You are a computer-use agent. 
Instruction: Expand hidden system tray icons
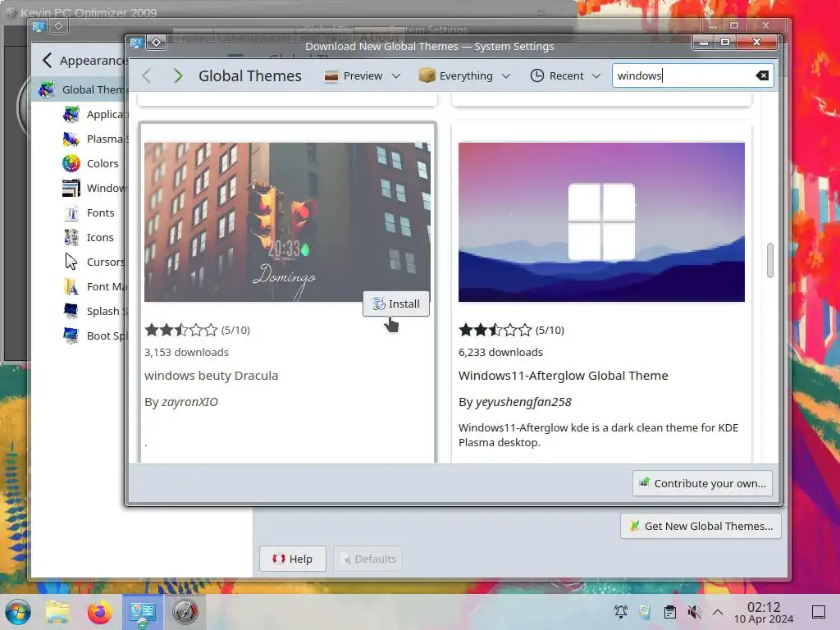[718, 612]
